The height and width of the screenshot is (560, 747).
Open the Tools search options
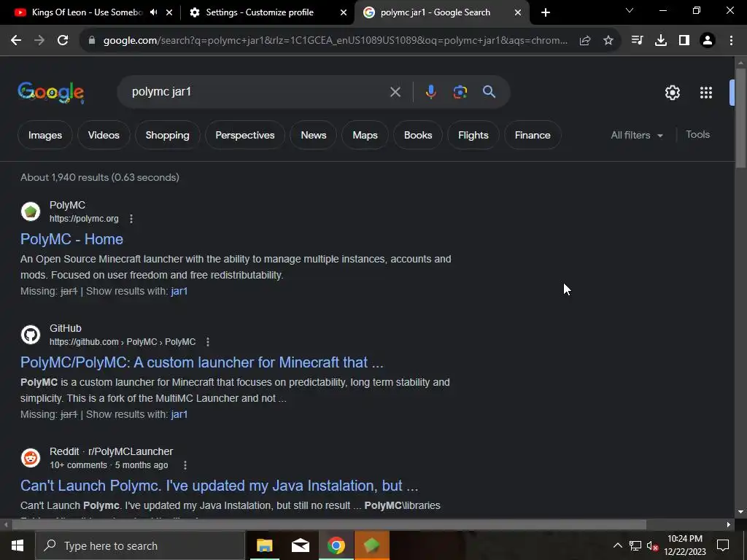[x=697, y=135]
